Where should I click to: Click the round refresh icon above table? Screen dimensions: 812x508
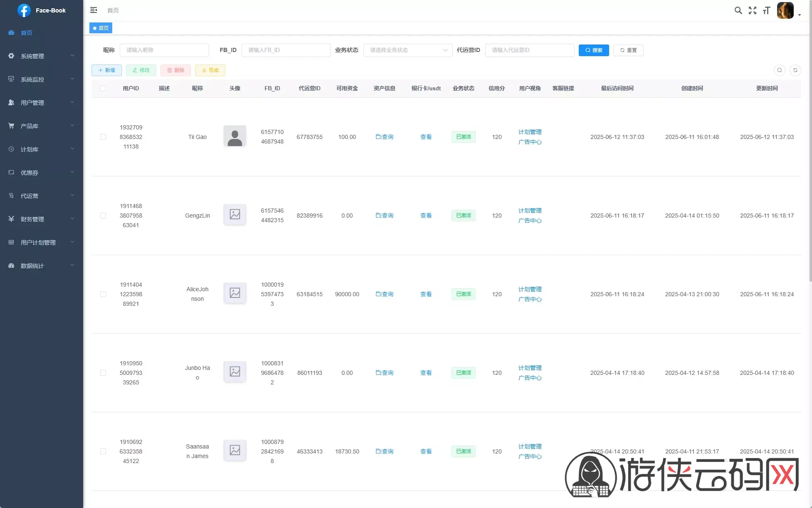tap(795, 70)
